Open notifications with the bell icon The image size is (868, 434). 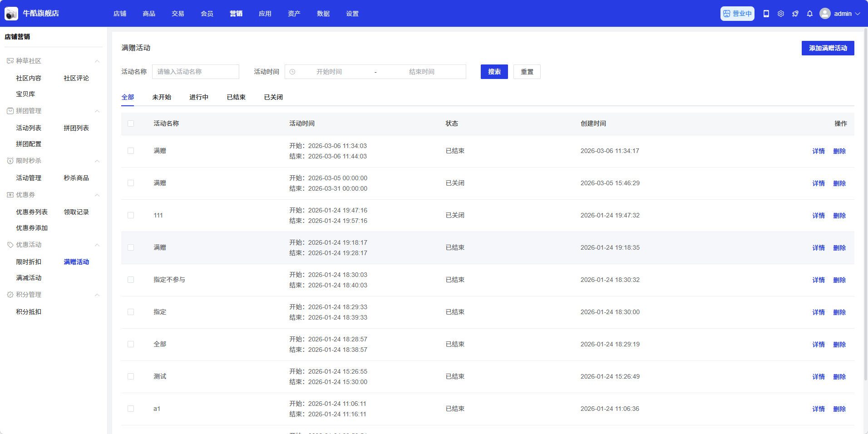[x=810, y=14]
